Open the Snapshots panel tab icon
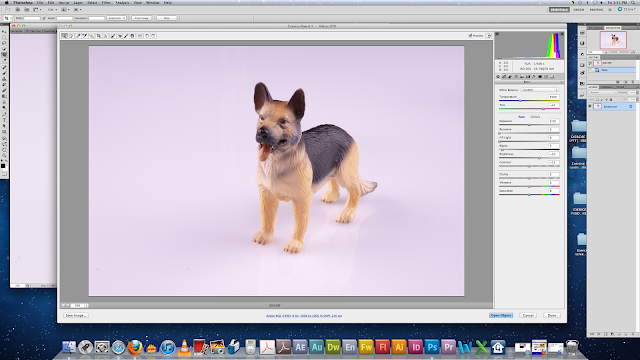640x360 pixels. 552,77
